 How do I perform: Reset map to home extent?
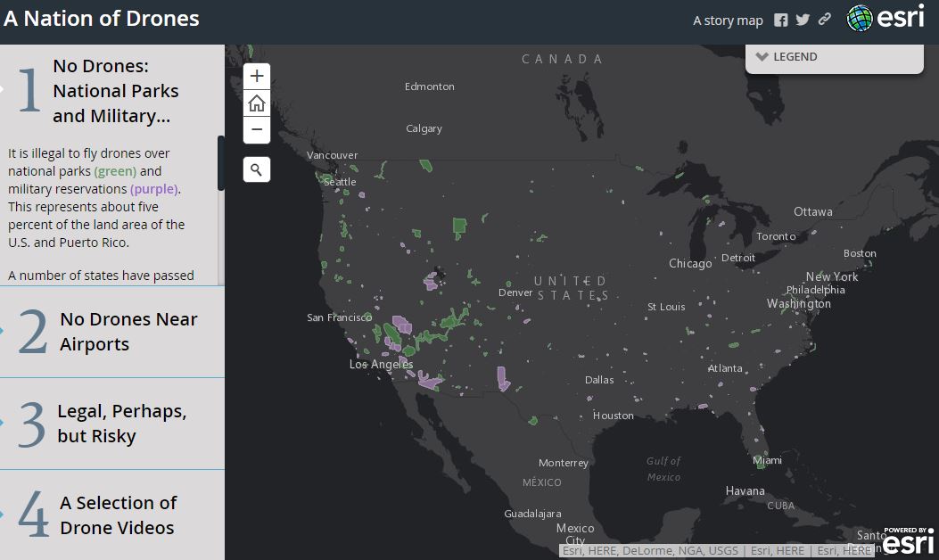coord(257,103)
